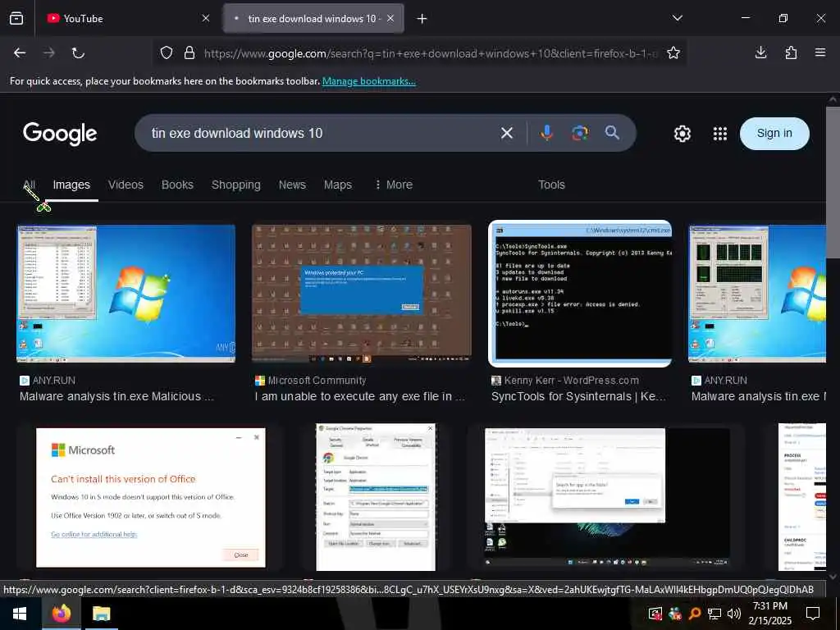
Task: Expand the list all tabs dropdown
Action: tap(677, 18)
